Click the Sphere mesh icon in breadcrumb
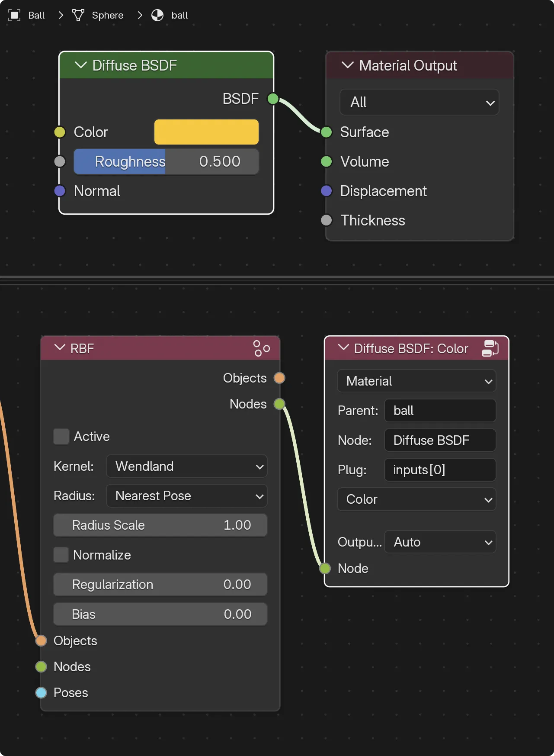The height and width of the screenshot is (756, 554). coord(78,15)
